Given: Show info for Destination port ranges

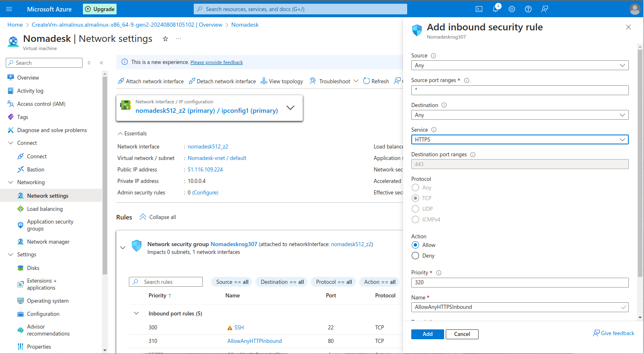Looking at the screenshot, I should pyautogui.click(x=473, y=155).
